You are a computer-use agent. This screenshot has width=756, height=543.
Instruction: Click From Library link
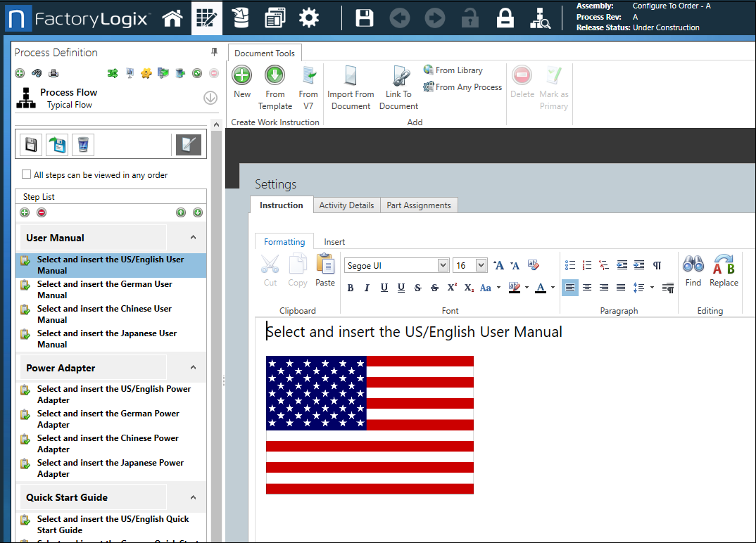458,70
